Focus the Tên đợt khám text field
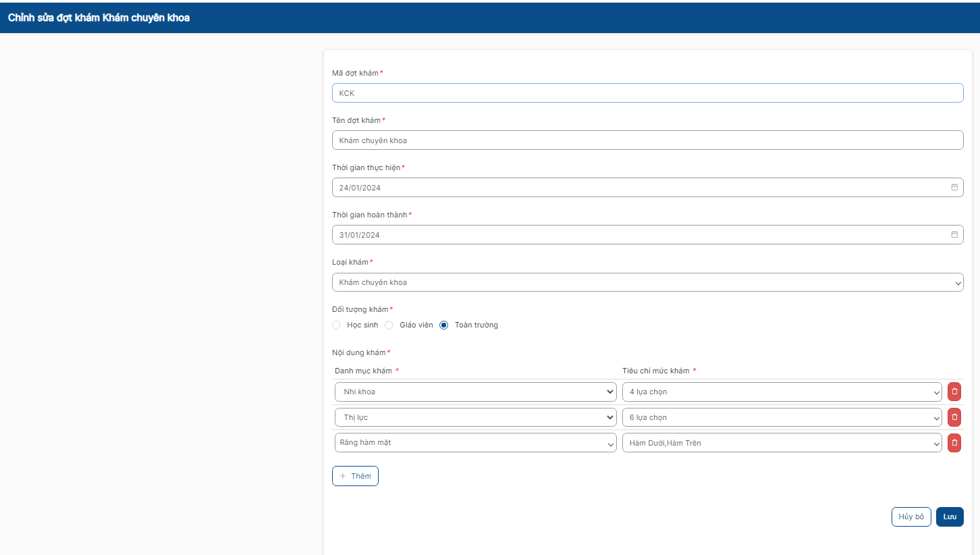Image resolution: width=980 pixels, height=555 pixels. click(x=647, y=140)
